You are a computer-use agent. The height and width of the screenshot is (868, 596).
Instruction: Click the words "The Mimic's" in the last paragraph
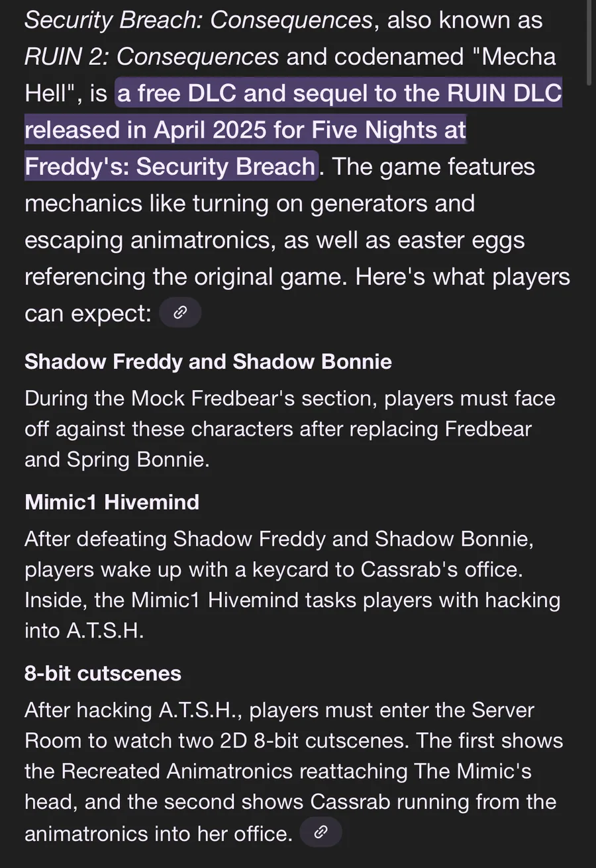tap(472, 771)
